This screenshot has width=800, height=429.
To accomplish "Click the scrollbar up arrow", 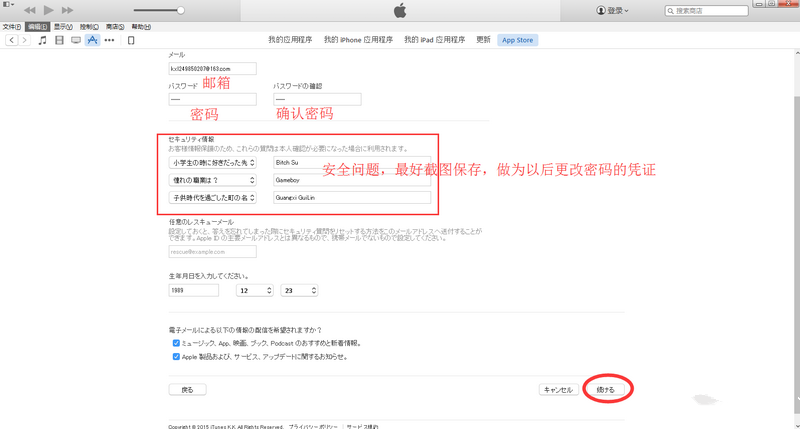I will (x=797, y=53).
